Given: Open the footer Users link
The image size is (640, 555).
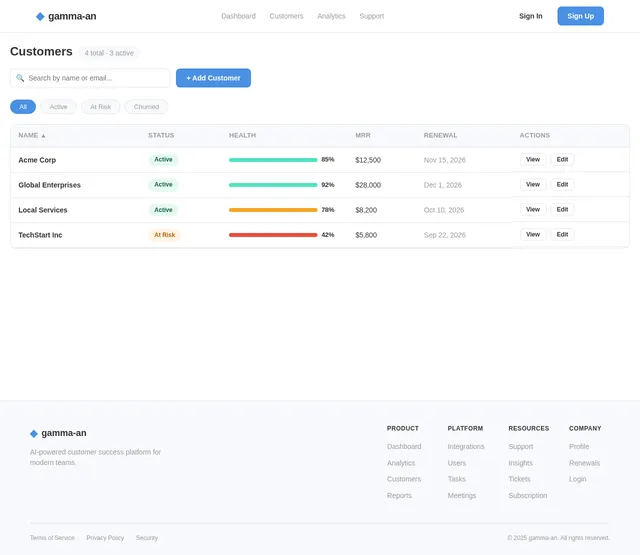Looking at the screenshot, I should [457, 463].
